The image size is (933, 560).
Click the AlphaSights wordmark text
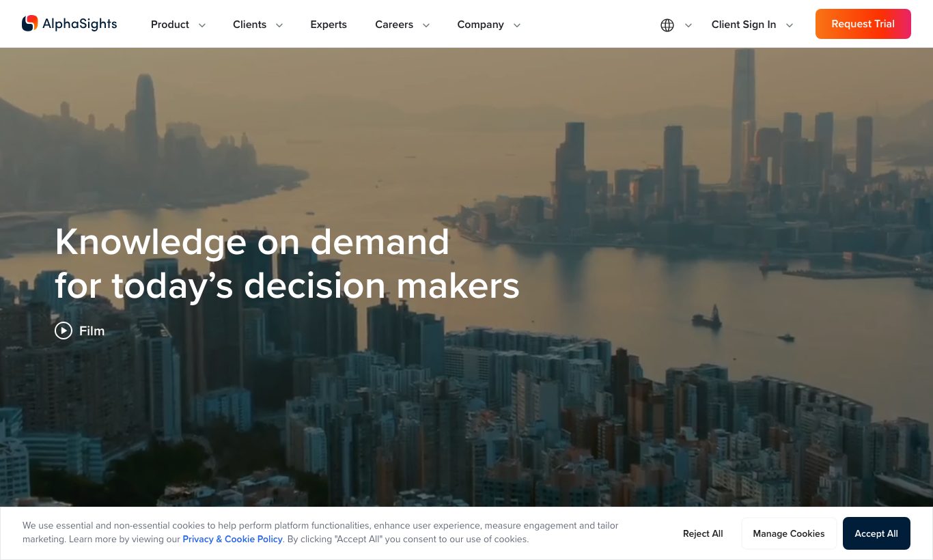(80, 24)
